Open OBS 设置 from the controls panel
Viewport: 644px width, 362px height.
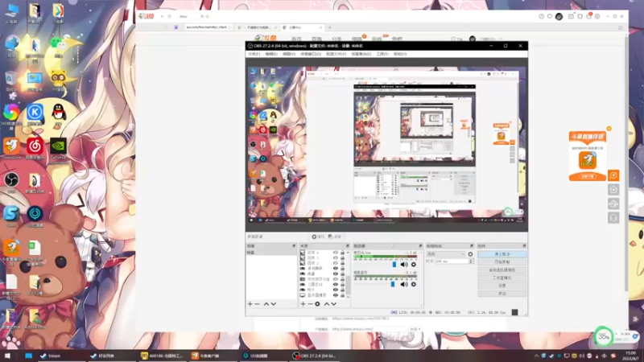click(502, 286)
